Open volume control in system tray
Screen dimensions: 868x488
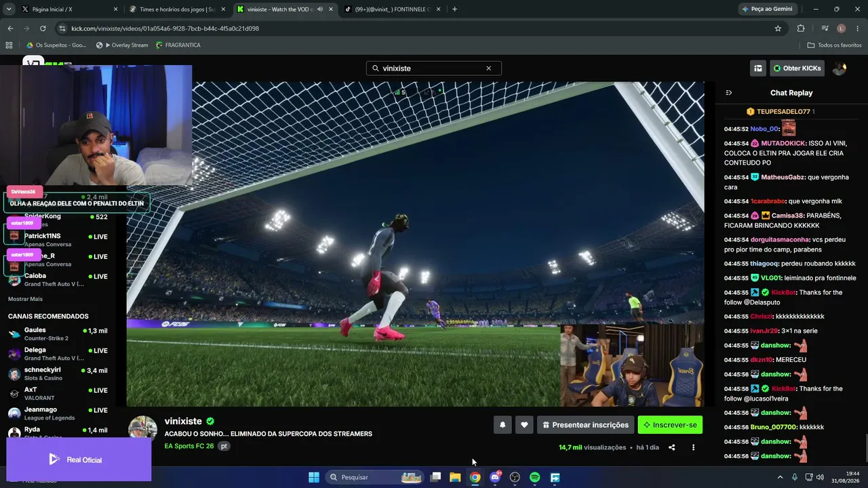coord(820,477)
